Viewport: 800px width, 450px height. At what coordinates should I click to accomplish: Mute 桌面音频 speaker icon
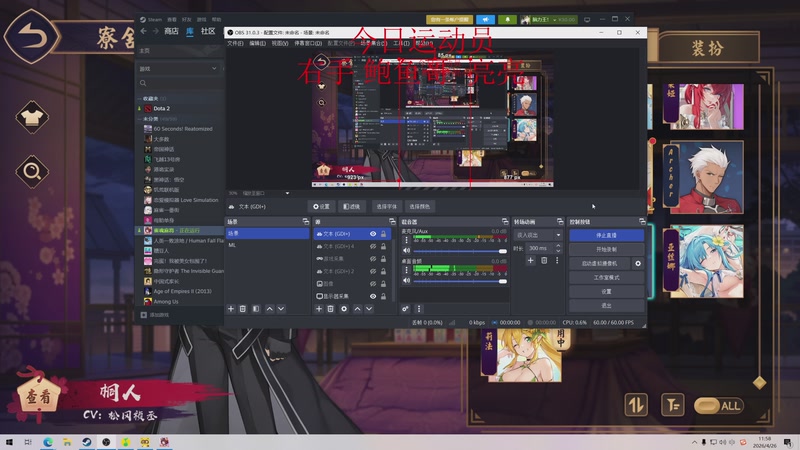coord(407,280)
